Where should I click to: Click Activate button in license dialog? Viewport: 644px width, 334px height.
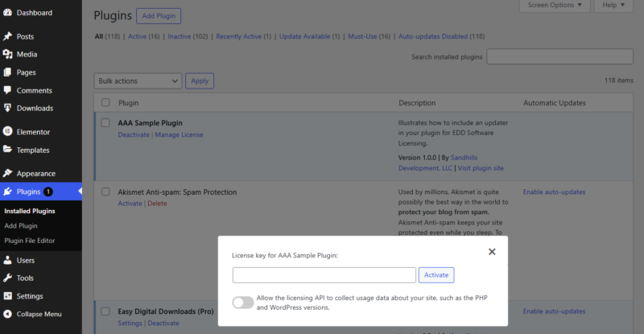pos(436,274)
